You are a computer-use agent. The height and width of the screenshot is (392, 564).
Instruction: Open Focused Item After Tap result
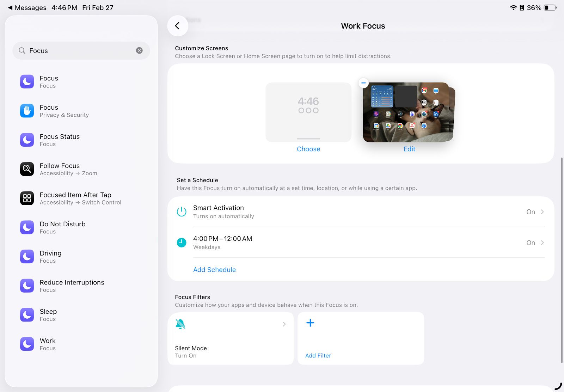click(75, 198)
